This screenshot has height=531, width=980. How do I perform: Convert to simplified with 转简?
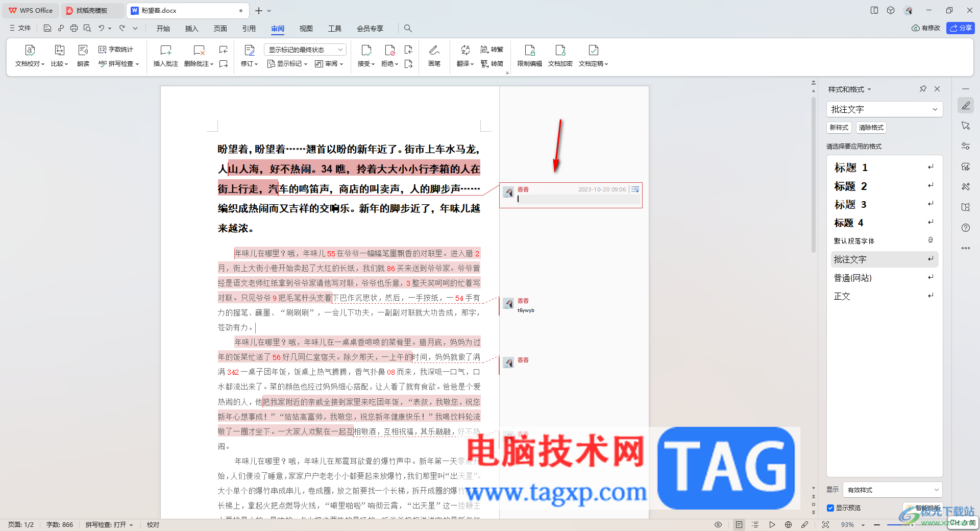click(492, 64)
